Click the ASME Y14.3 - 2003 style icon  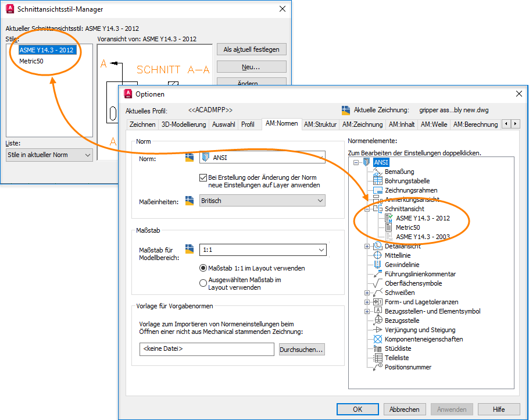pos(389,237)
